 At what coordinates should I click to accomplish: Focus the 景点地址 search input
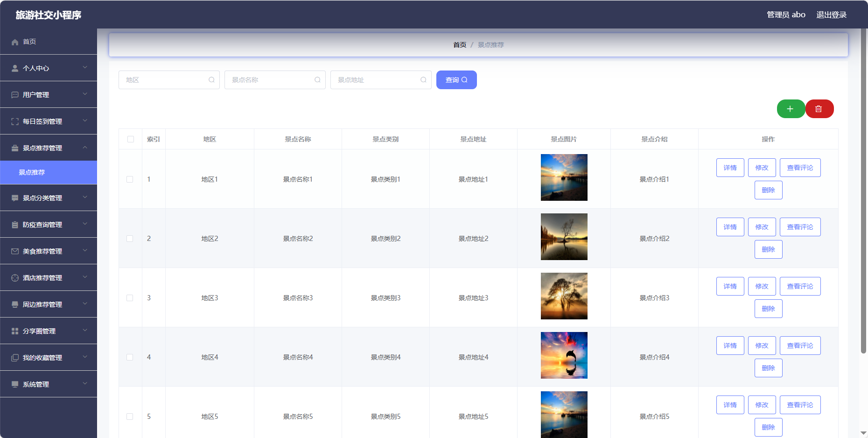pyautogui.click(x=381, y=80)
